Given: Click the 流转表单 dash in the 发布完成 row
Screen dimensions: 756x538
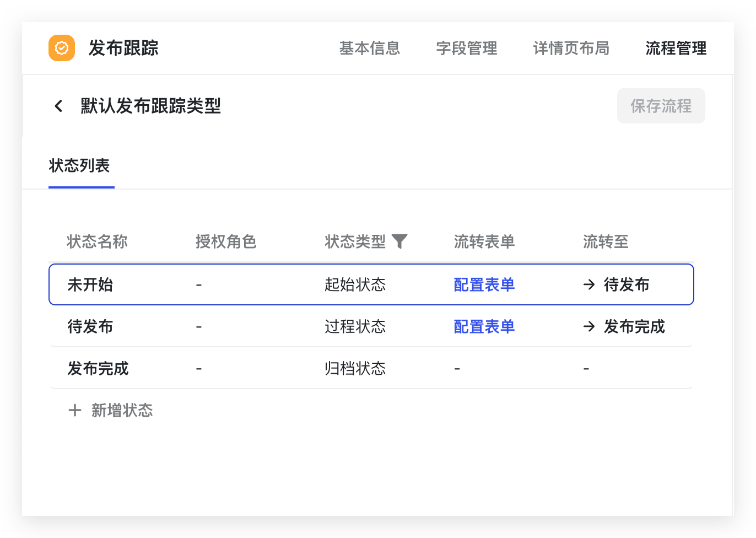Looking at the screenshot, I should [x=457, y=369].
